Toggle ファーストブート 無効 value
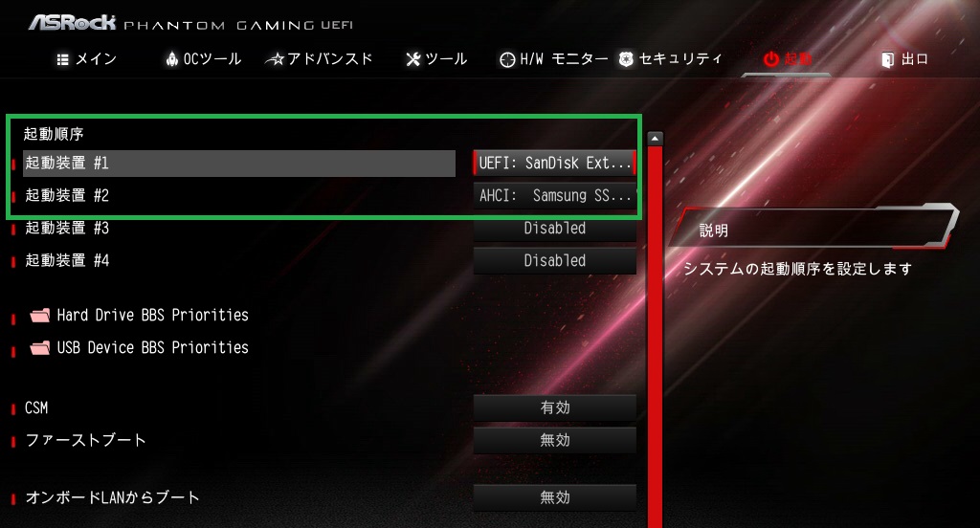The image size is (980, 528). point(554,441)
